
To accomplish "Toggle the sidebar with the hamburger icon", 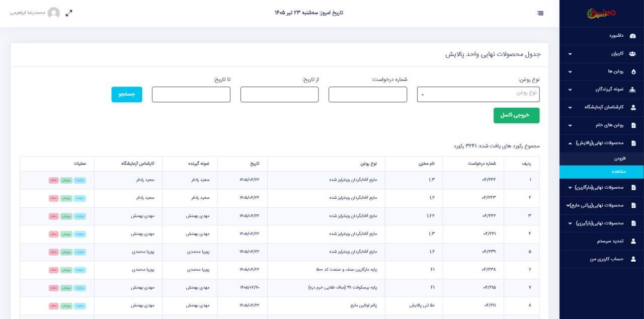I will point(540,13).
